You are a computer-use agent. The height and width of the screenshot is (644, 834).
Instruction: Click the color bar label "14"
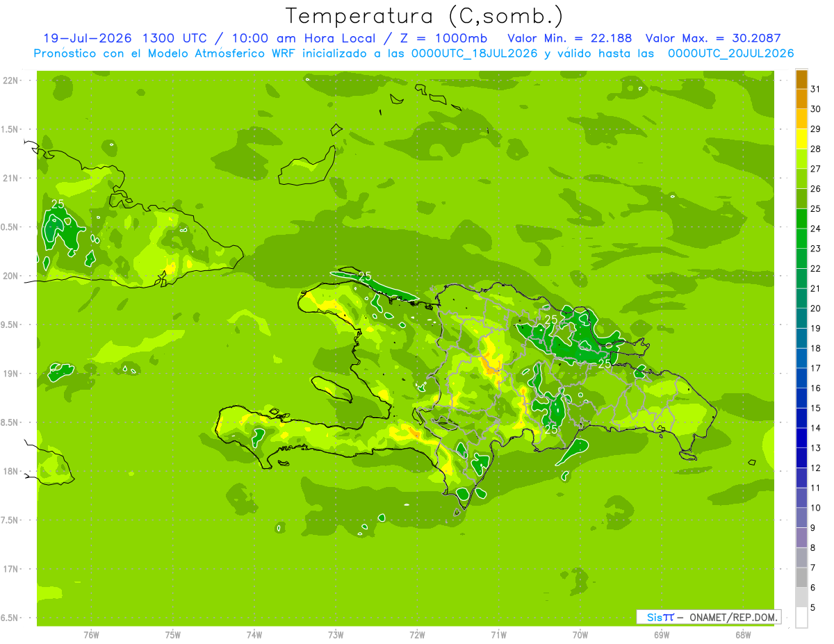pyautogui.click(x=816, y=428)
